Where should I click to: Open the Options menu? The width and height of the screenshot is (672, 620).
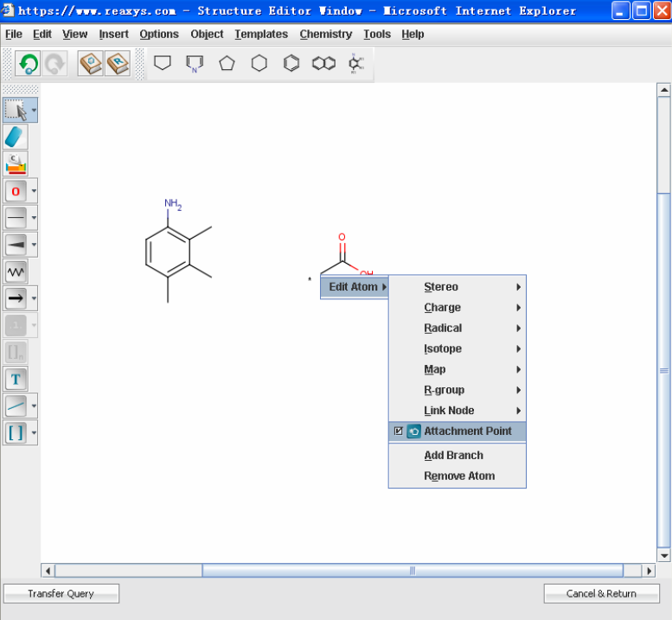click(x=159, y=34)
